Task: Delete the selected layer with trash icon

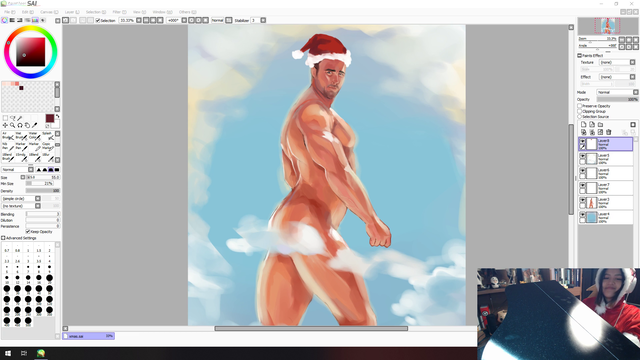Action: [609, 132]
